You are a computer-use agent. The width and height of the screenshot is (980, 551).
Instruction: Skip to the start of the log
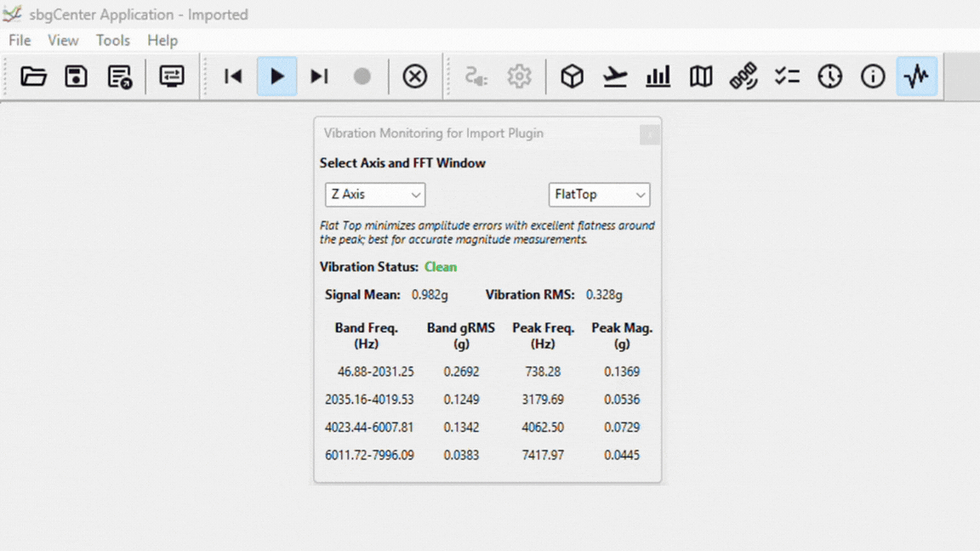pos(232,76)
